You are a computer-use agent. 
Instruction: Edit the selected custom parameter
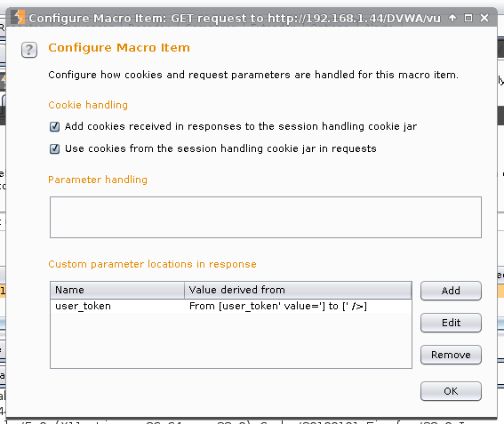coord(451,323)
